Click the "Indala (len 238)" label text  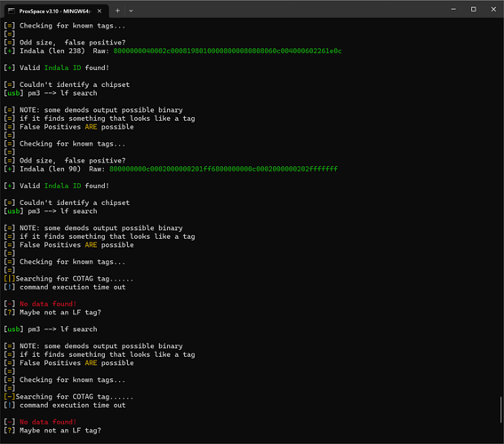pos(52,51)
